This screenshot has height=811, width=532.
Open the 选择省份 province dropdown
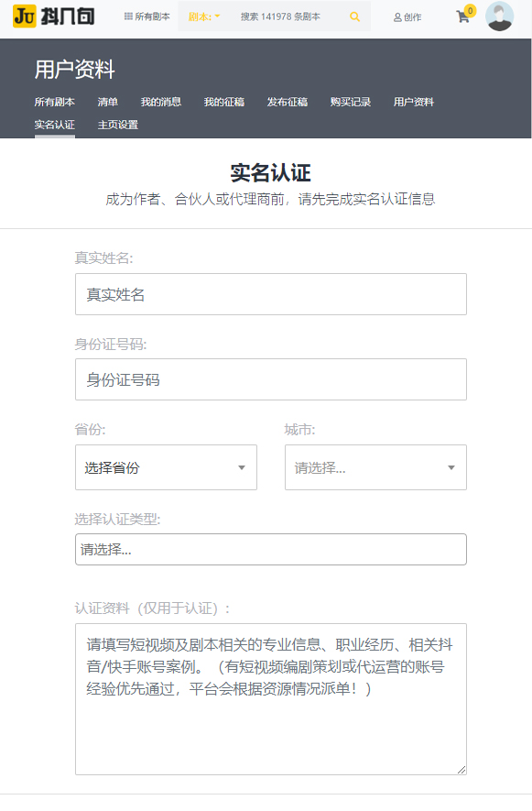(x=166, y=467)
